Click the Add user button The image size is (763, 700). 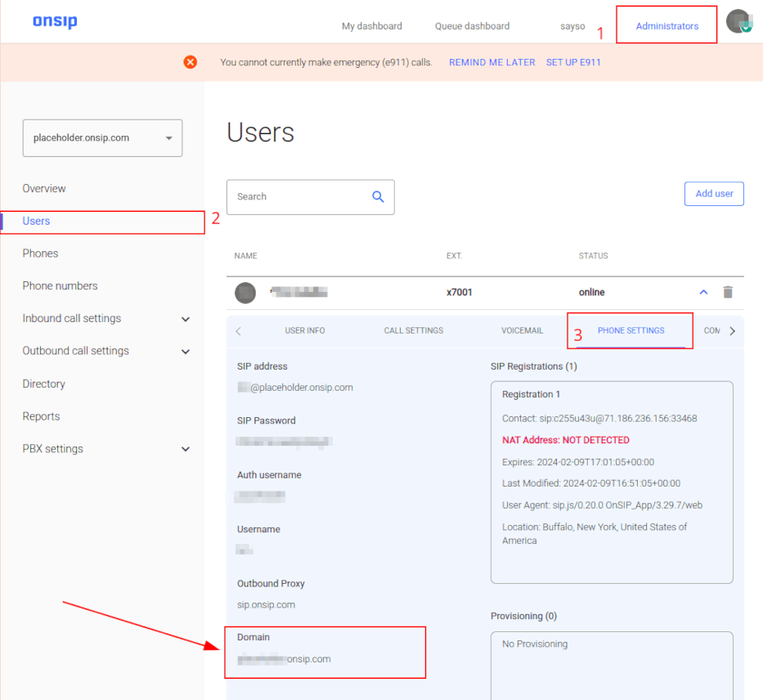(713, 193)
